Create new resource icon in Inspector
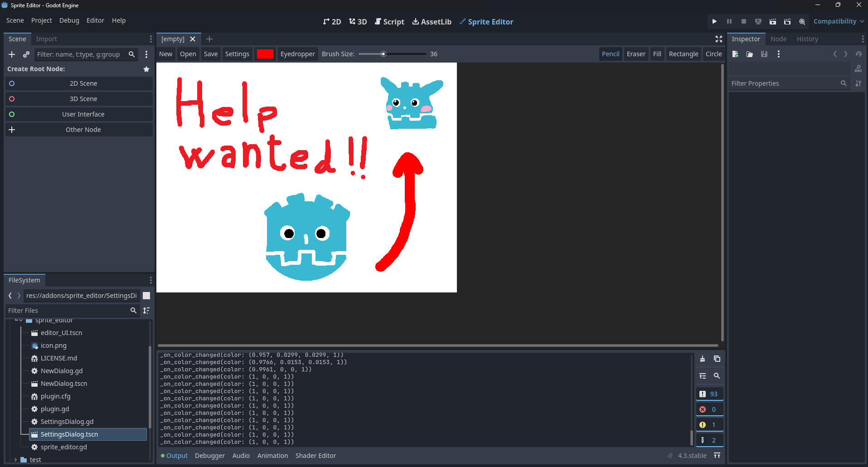The image size is (868, 467). [x=735, y=54]
